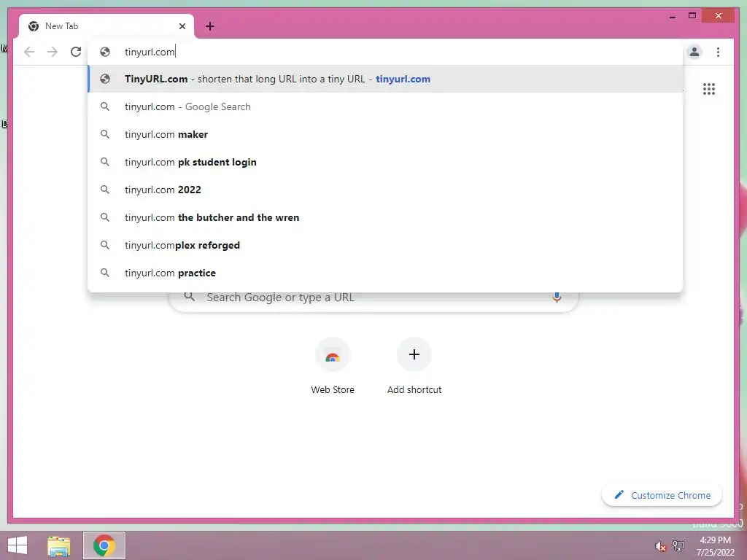
Task: Click the voice search microphone icon
Action: [x=557, y=297]
